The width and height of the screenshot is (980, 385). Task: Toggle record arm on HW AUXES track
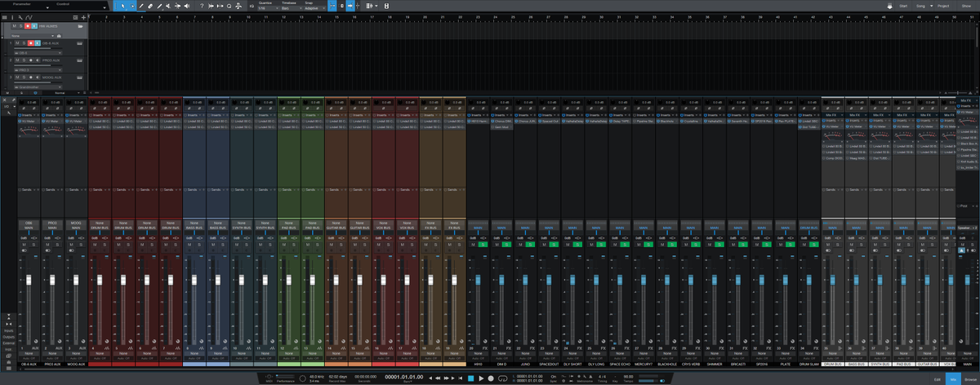click(27, 26)
